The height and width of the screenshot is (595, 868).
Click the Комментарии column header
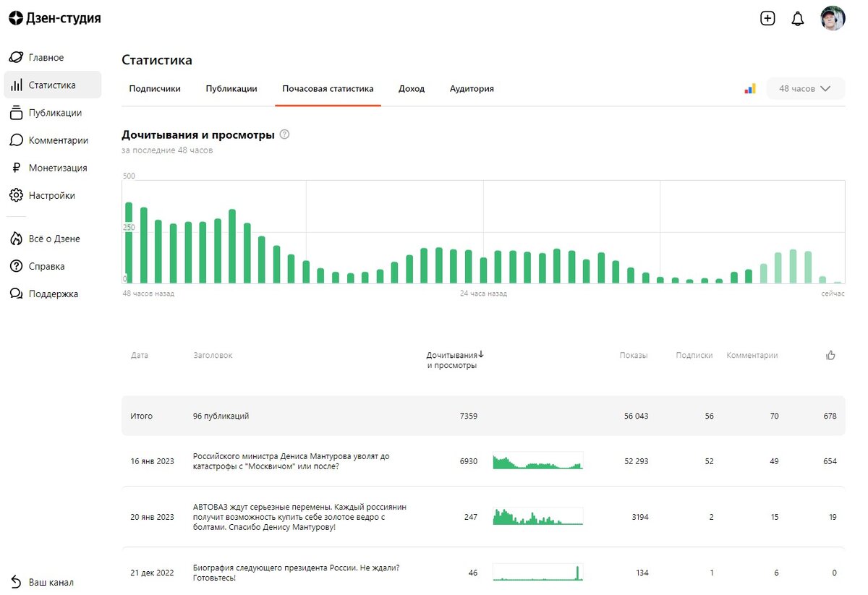752,355
